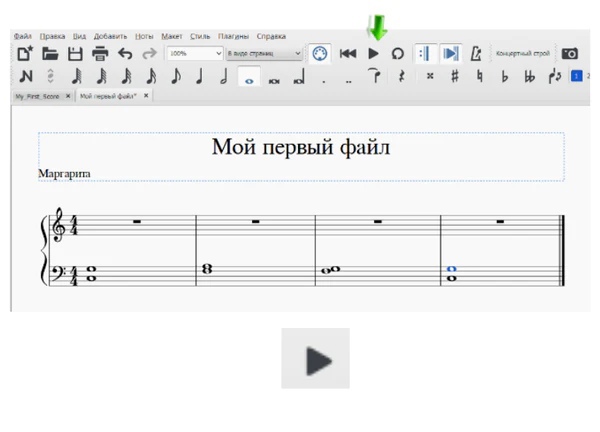Viewport: 600px width, 432px height.
Task: Toggle loop playback
Action: coord(398,54)
